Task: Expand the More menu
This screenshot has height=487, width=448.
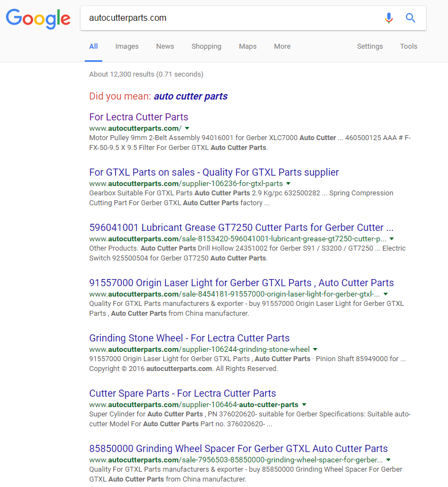Action: point(282,47)
